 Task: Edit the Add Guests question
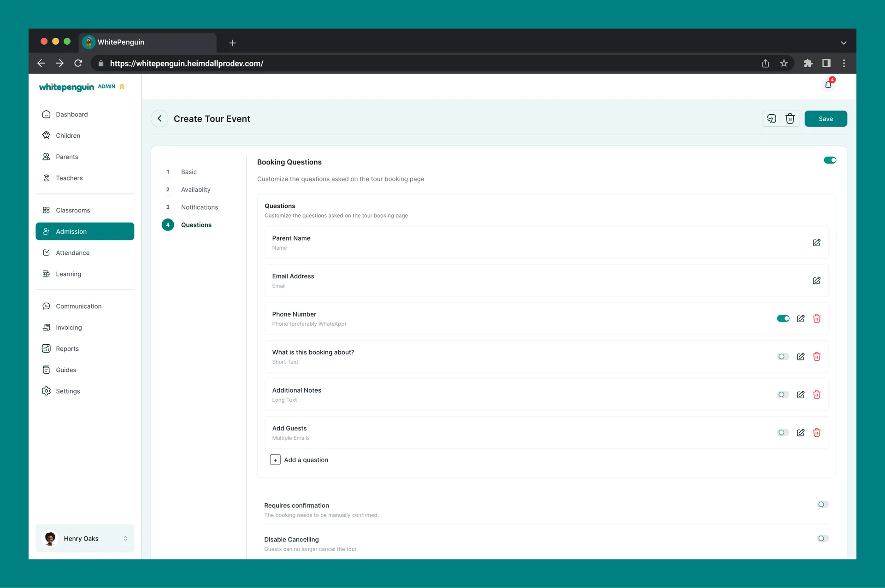801,433
